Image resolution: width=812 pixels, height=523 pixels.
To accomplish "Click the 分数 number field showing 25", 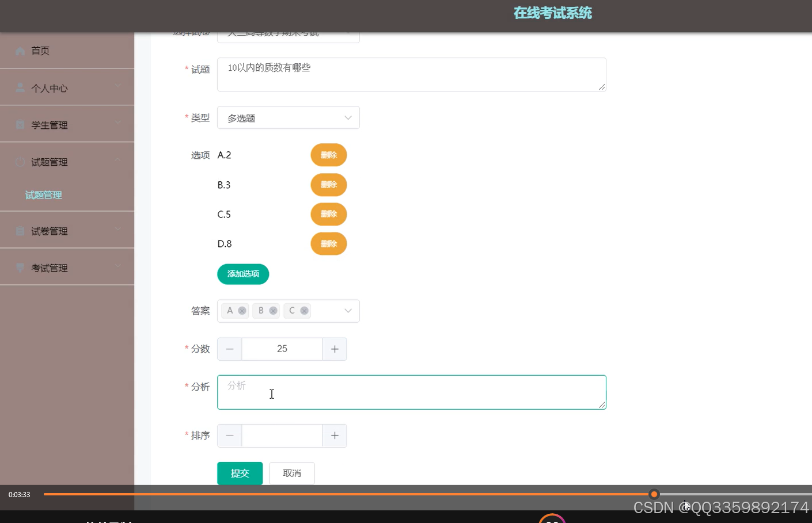I will (x=282, y=349).
